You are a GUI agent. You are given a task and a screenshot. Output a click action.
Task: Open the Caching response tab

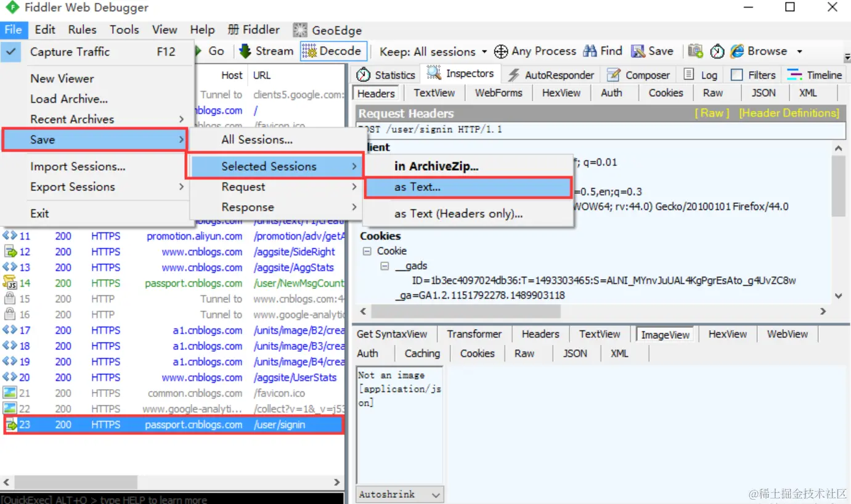(x=422, y=354)
